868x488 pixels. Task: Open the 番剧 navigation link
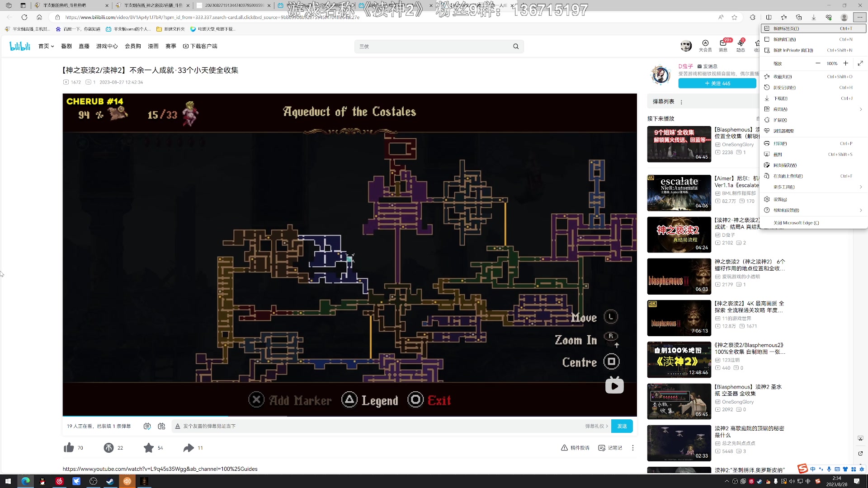(66, 46)
